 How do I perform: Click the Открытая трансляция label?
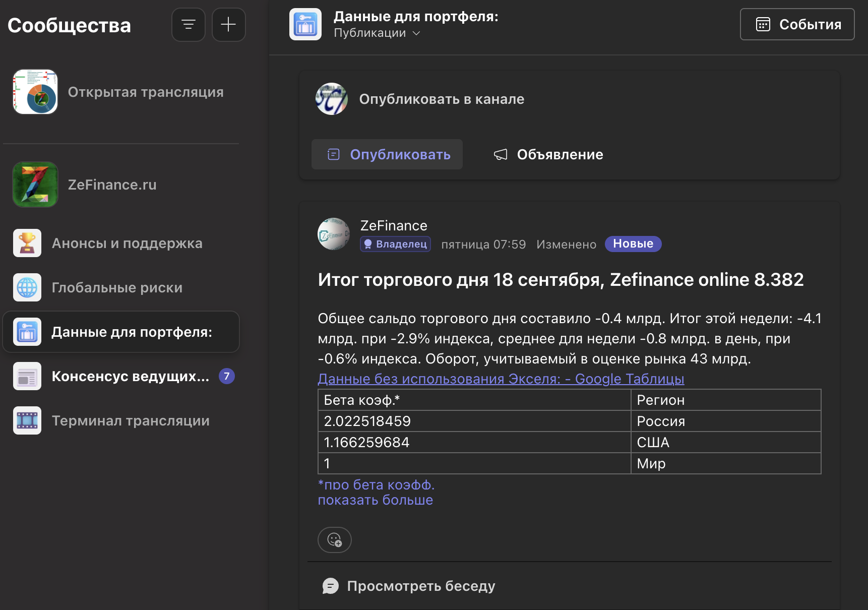pyautogui.click(x=146, y=92)
